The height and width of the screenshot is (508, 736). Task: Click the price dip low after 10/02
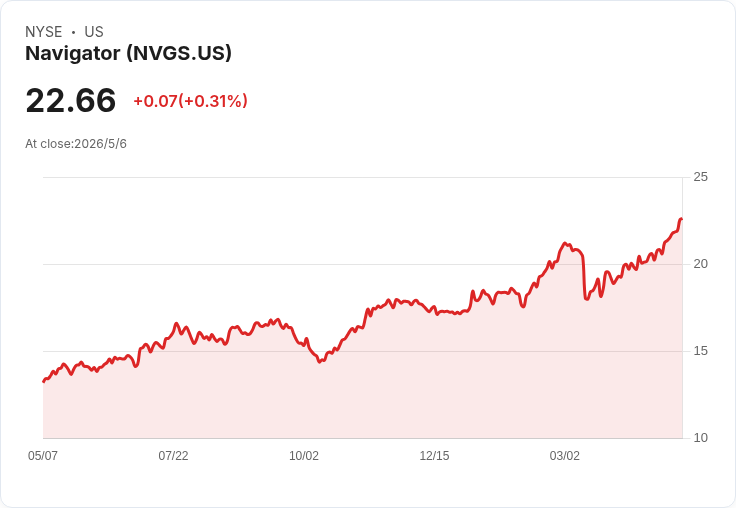coord(320,361)
